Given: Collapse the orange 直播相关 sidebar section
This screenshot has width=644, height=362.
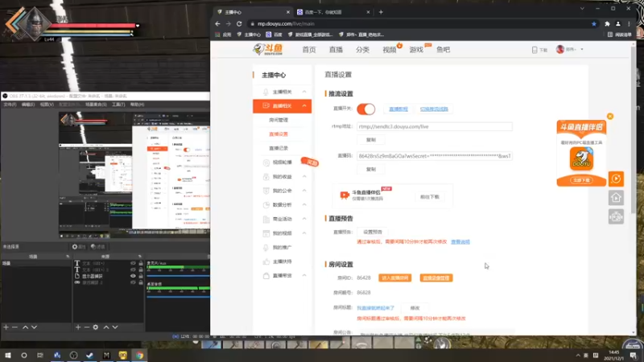Looking at the screenshot, I should [304, 106].
